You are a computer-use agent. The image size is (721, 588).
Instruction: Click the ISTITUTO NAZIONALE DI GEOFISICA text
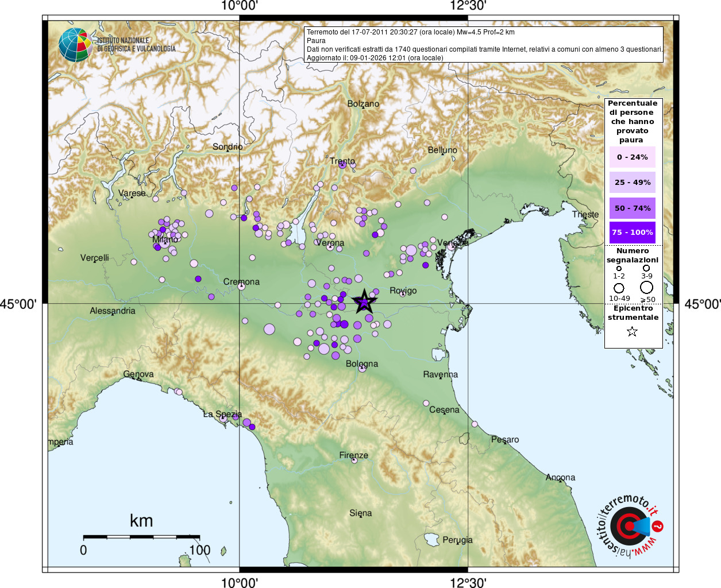136,45
